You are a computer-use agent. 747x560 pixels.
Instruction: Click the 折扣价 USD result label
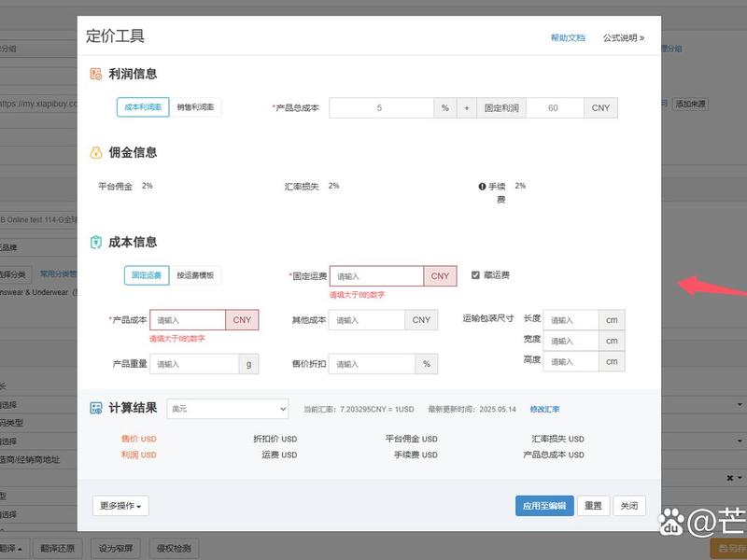pyautogui.click(x=275, y=439)
